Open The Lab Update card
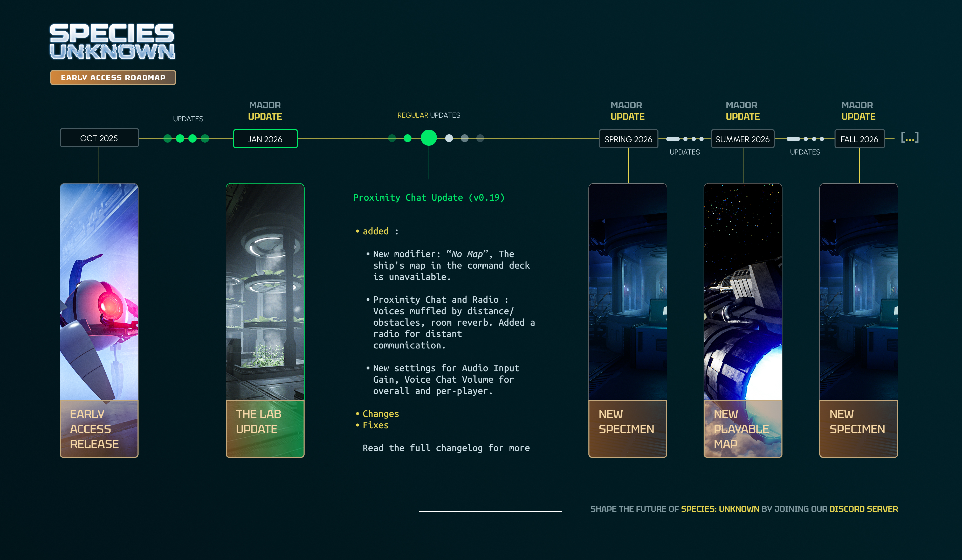Image resolution: width=962 pixels, height=560 pixels. pos(265,320)
